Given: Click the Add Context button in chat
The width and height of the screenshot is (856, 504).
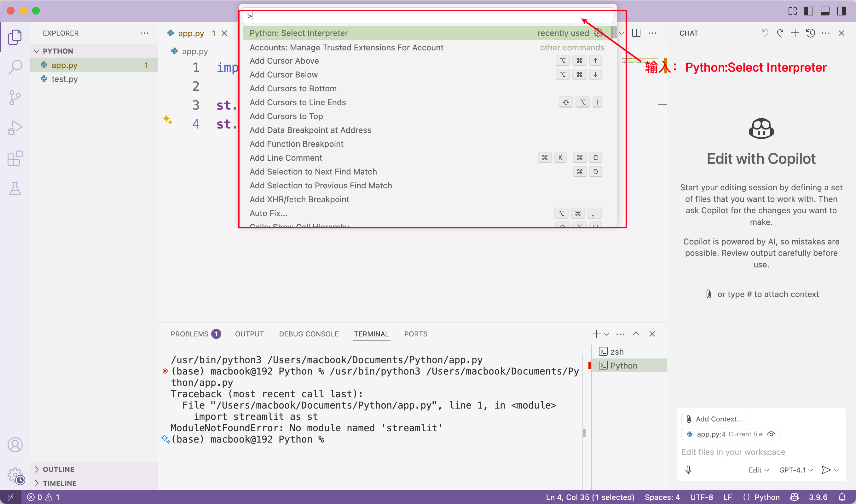Looking at the screenshot, I should click(714, 419).
